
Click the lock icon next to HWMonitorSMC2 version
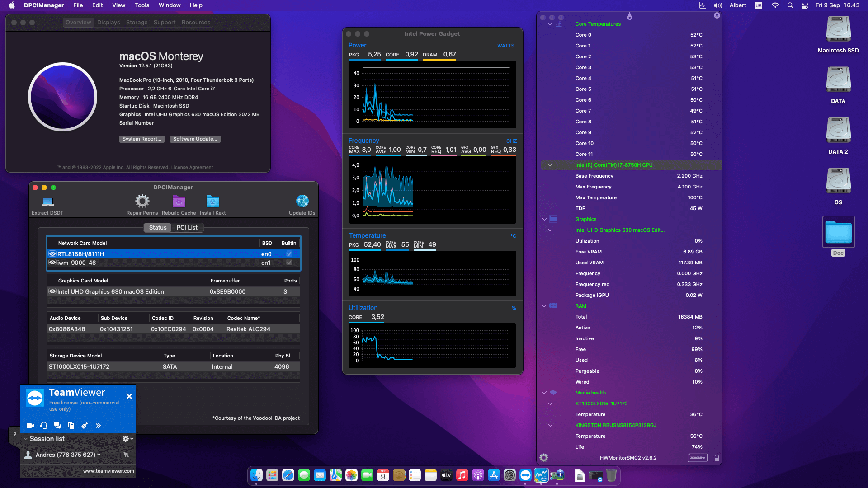coord(717,457)
